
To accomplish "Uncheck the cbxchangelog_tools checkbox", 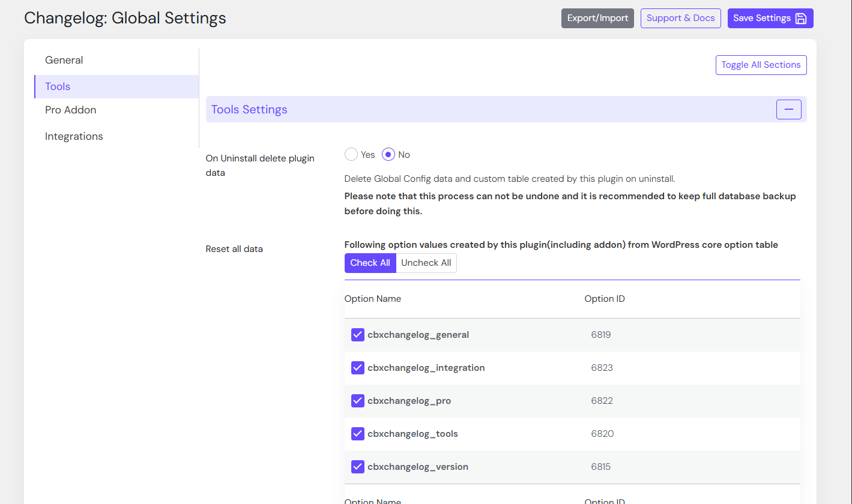I will 358,434.
